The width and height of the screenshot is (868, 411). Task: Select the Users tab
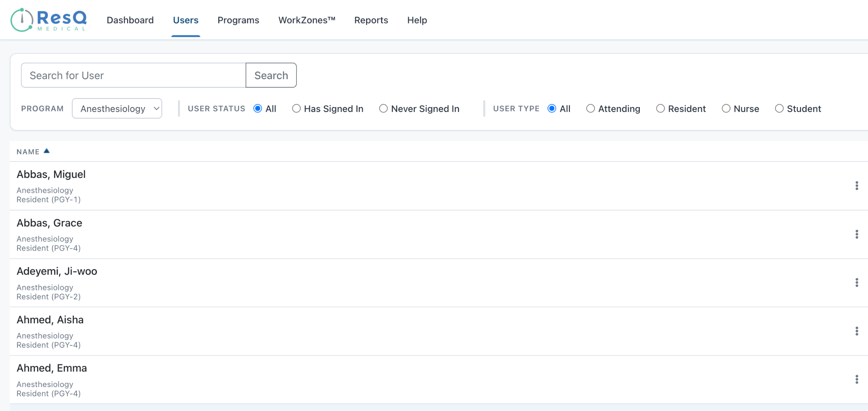[186, 20]
